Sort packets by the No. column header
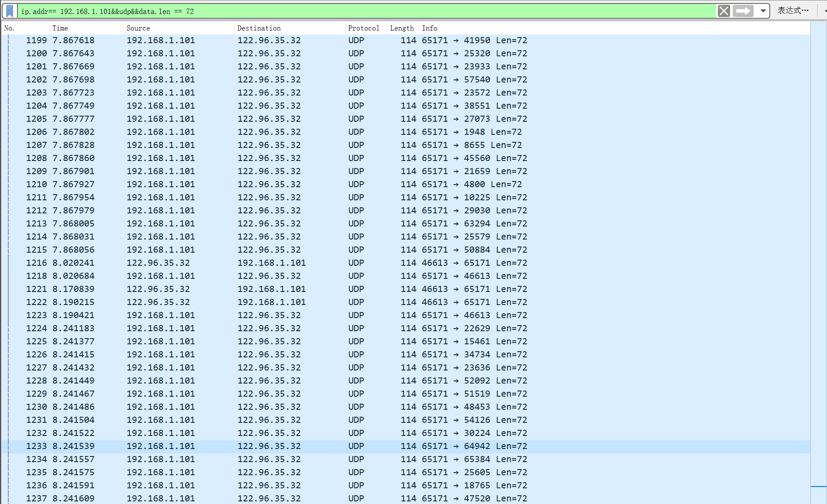Viewport: 827px width, 504px height. tap(26, 28)
